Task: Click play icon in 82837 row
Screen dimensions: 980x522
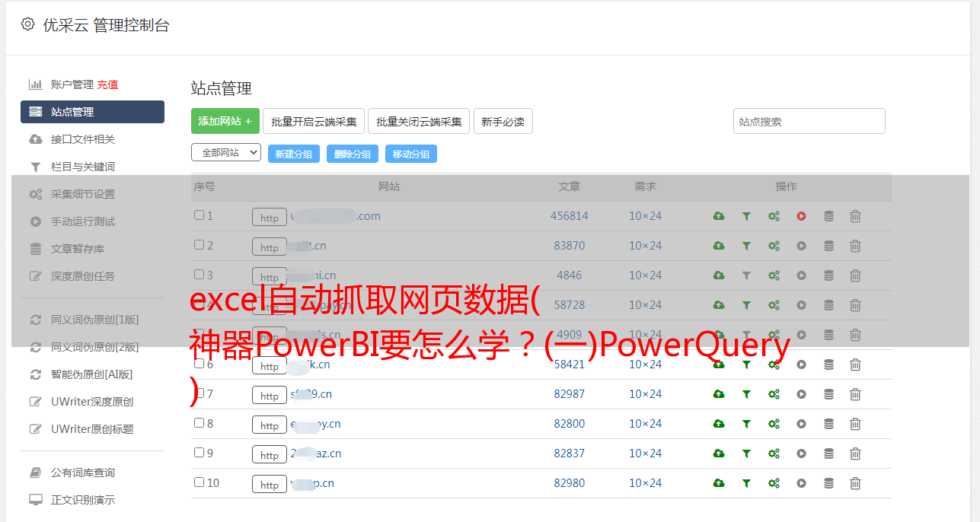Action: 801,454
